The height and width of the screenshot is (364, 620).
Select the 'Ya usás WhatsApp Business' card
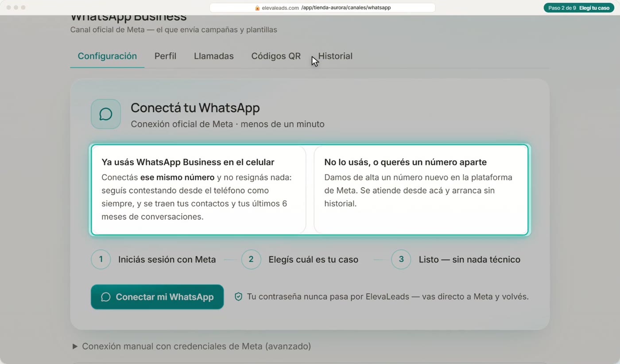point(198,190)
